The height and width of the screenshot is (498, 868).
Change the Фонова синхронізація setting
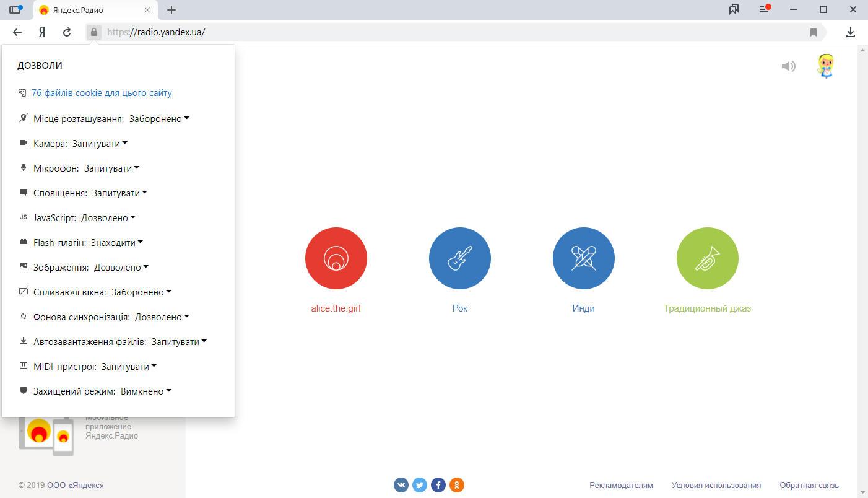163,317
